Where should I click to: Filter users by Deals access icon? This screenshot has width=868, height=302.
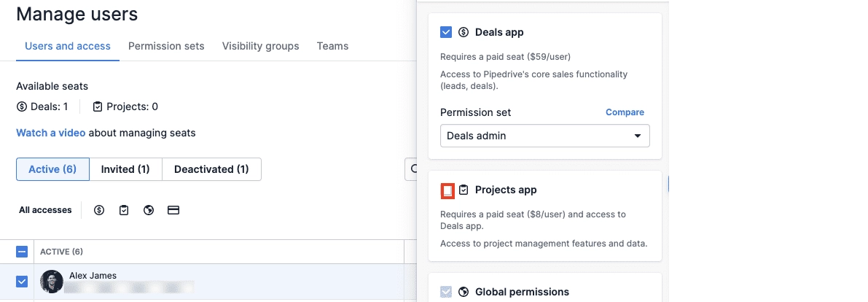[x=99, y=210]
